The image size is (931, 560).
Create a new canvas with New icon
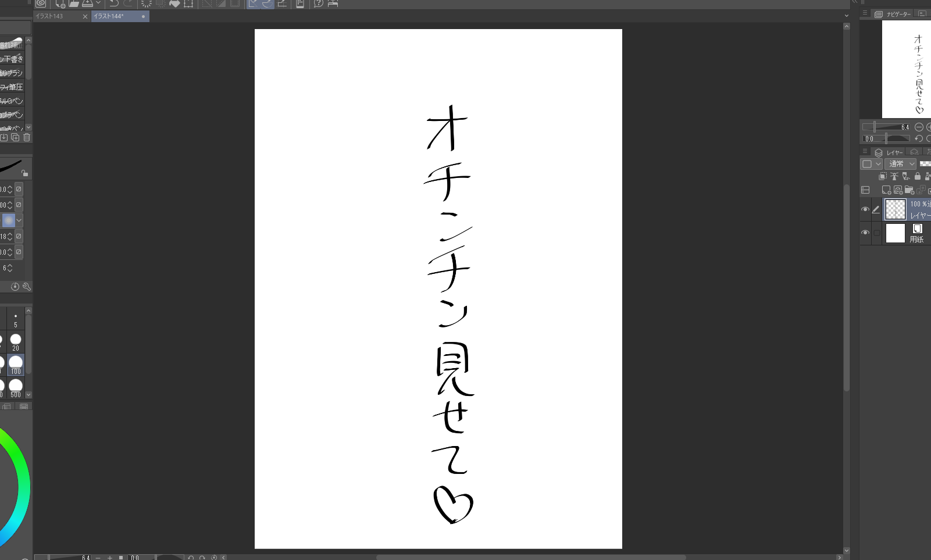(x=60, y=3)
